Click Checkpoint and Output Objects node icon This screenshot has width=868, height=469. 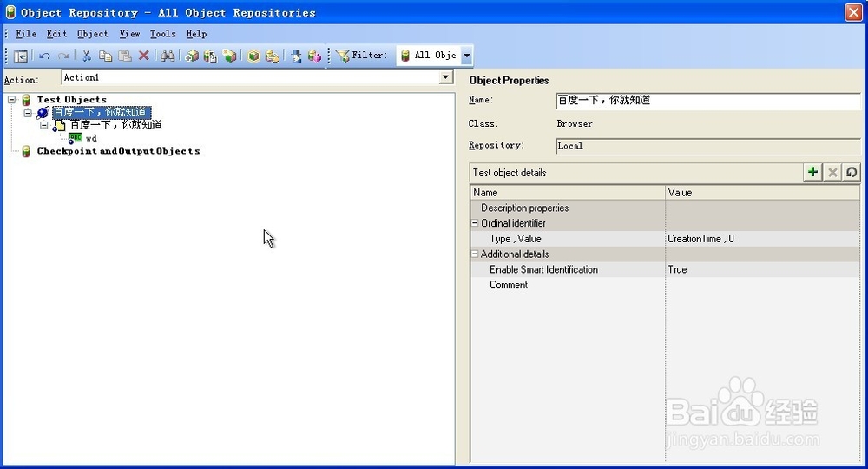tap(26, 151)
